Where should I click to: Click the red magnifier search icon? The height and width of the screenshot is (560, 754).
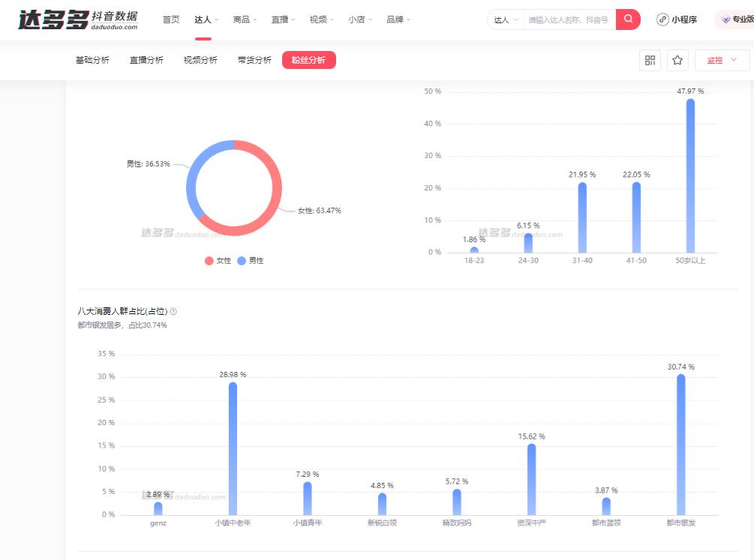[627, 19]
